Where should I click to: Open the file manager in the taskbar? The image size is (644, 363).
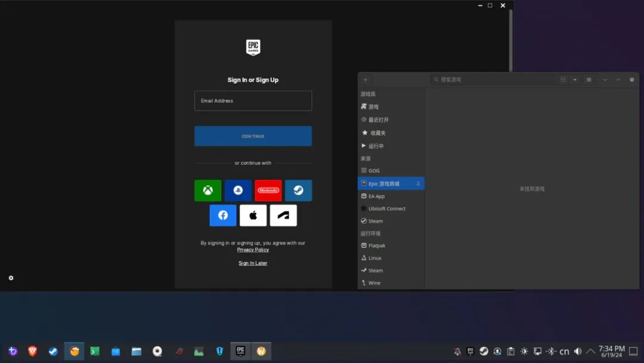coord(137,351)
